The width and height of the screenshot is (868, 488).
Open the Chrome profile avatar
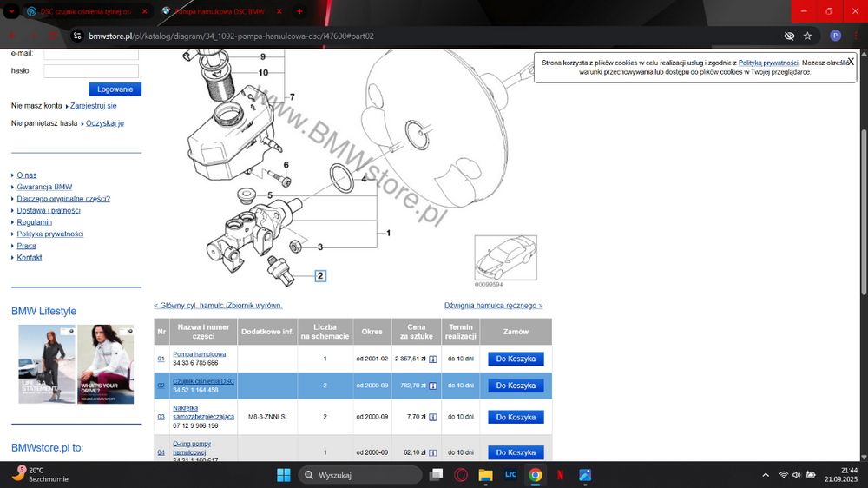click(x=835, y=36)
